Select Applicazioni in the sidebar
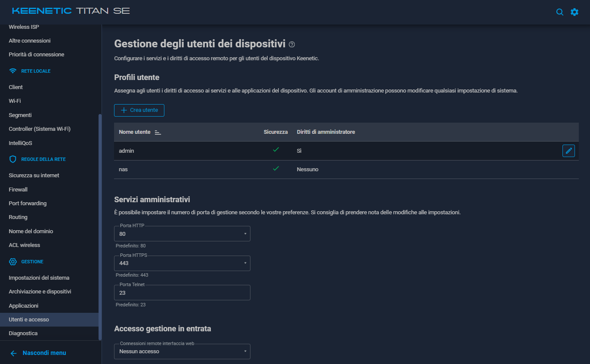The width and height of the screenshot is (590, 364). (24, 306)
